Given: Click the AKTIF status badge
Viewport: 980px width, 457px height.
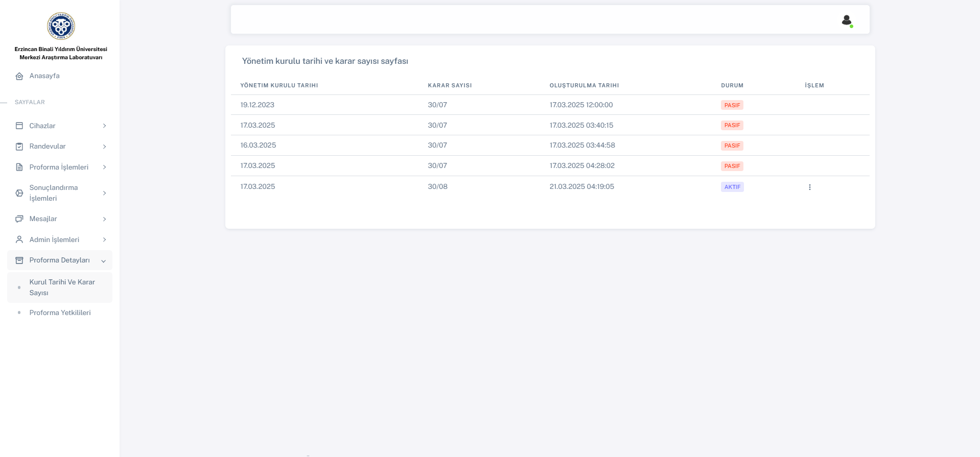Looking at the screenshot, I should coord(732,187).
